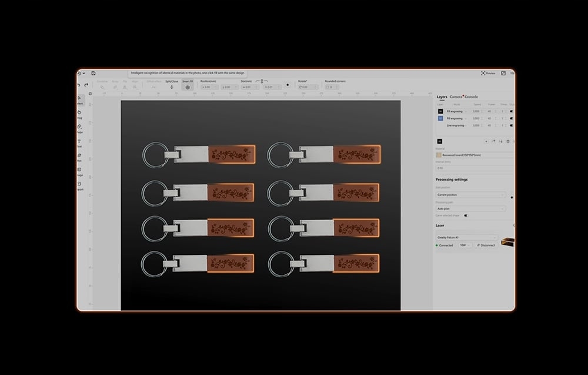Open the Console tab
588x375 pixels.
[472, 97]
